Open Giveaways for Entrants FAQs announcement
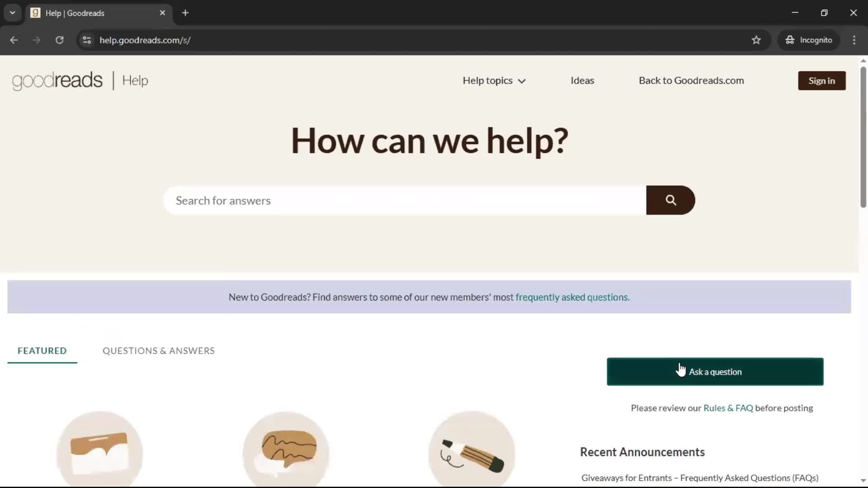The width and height of the screenshot is (868, 488). (700, 478)
